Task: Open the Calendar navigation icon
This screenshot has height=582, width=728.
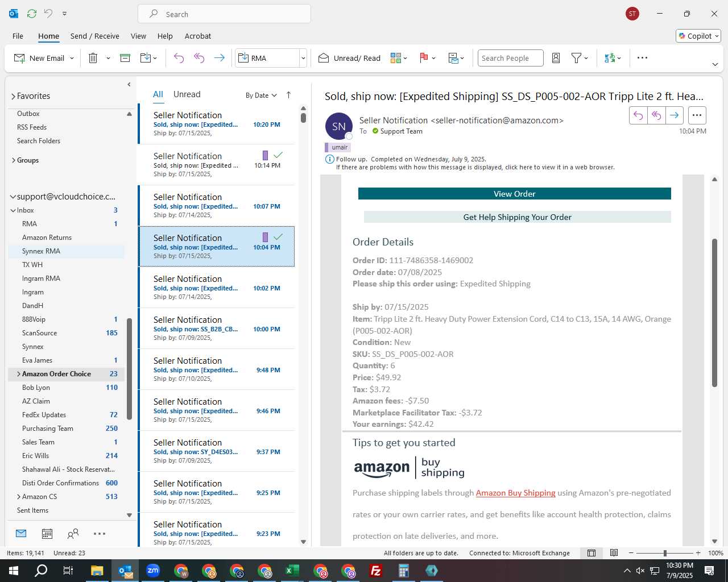Action: (47, 533)
